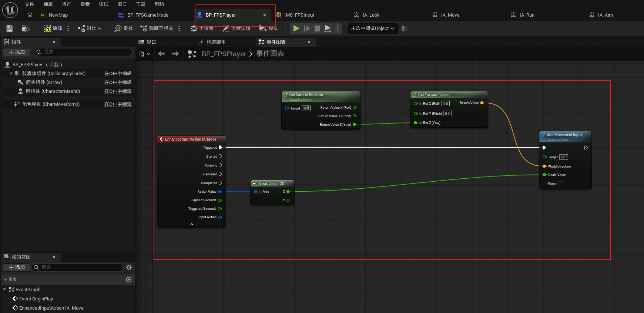644x313 pixels.
Task: Open the 查看 menu
Action: pos(85,4)
